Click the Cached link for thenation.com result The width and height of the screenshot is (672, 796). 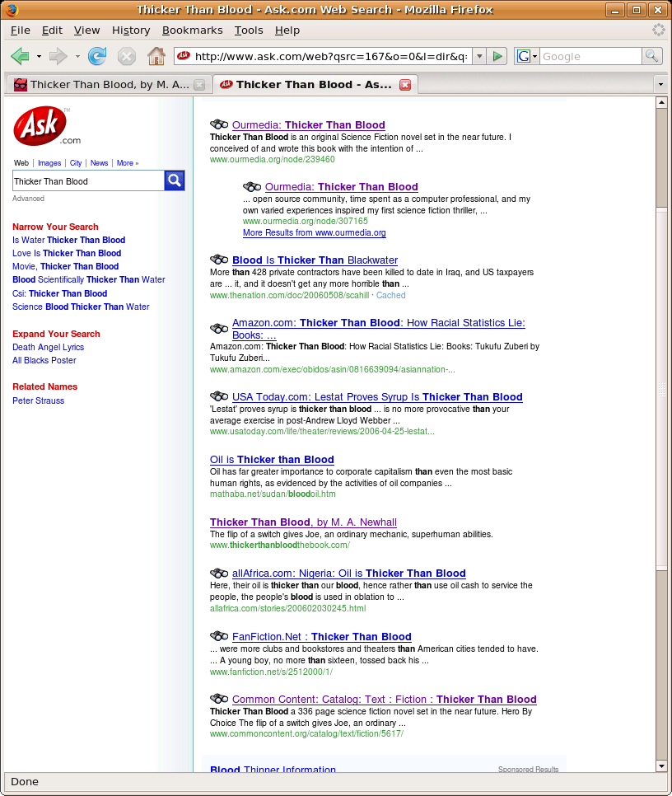pyautogui.click(x=391, y=295)
